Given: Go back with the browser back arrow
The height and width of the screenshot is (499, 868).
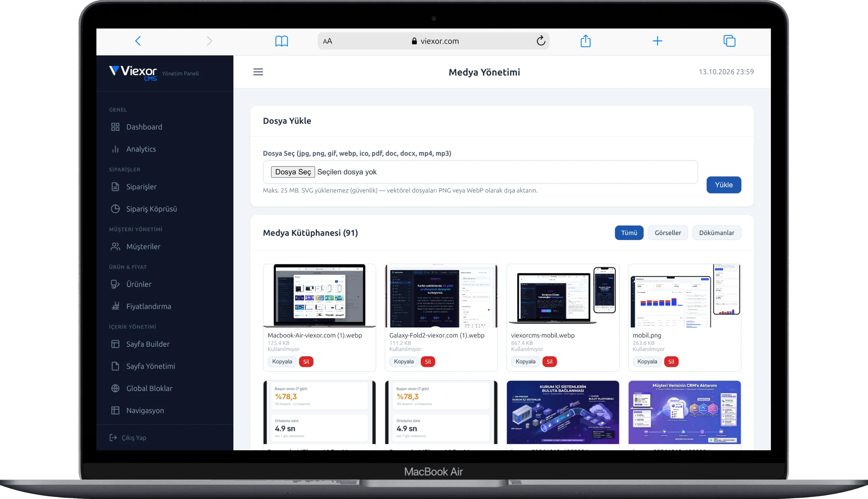Looking at the screenshot, I should 138,41.
